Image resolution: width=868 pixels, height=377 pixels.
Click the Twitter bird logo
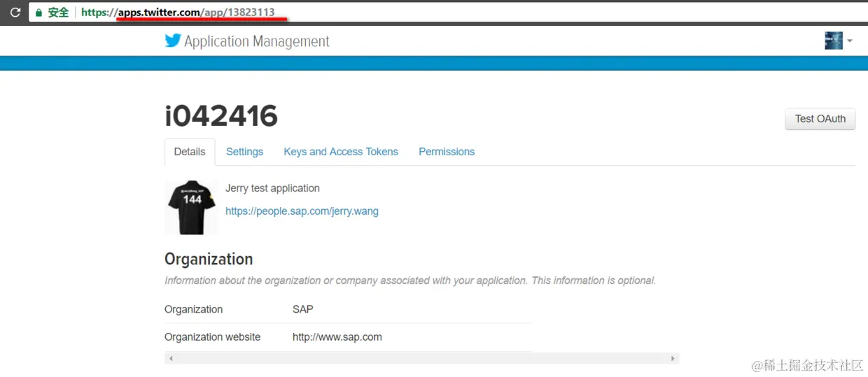point(173,41)
